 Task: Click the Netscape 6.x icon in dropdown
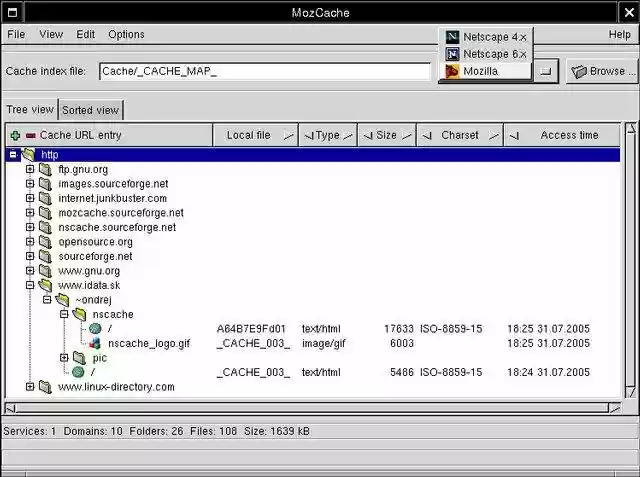coord(452,54)
